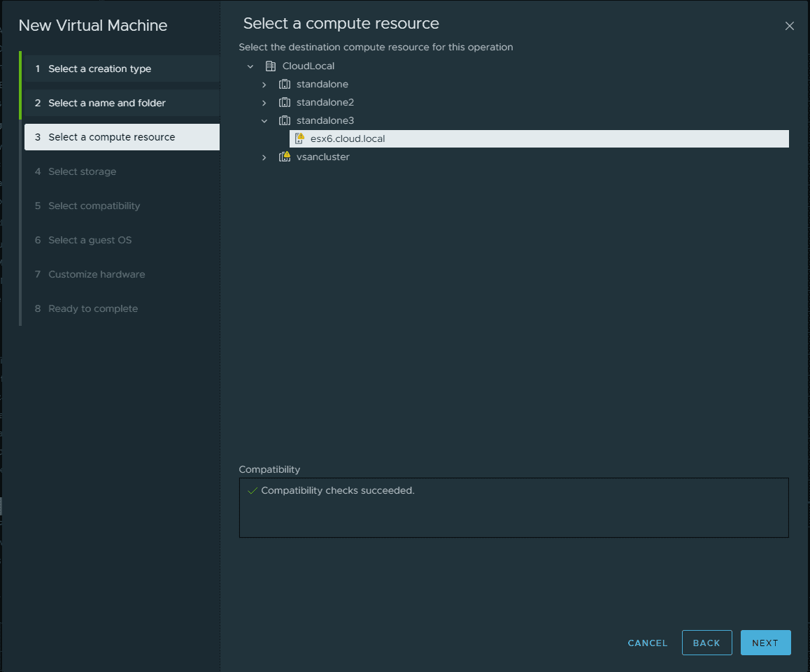The width and height of the screenshot is (810, 672).
Task: Click the standalone3 cluster icon
Action: tap(285, 121)
